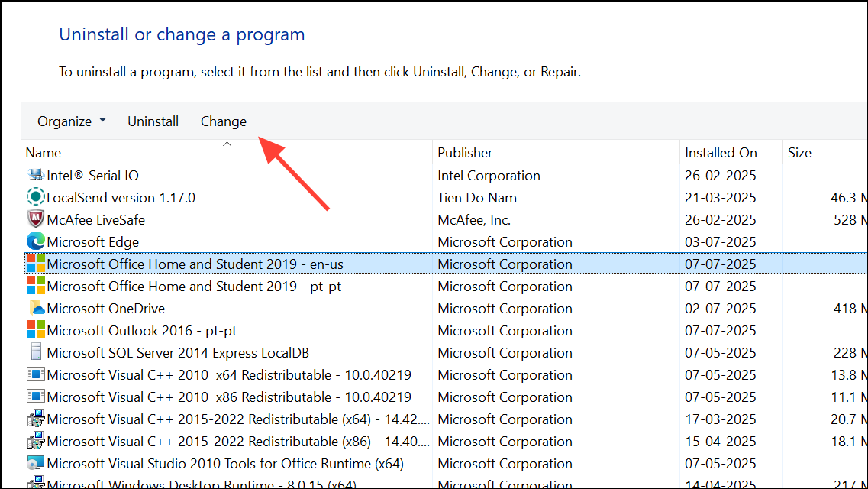Click the McAfee LiveSafe shield icon
Viewport: 868px width, 489px height.
pyautogui.click(x=35, y=219)
